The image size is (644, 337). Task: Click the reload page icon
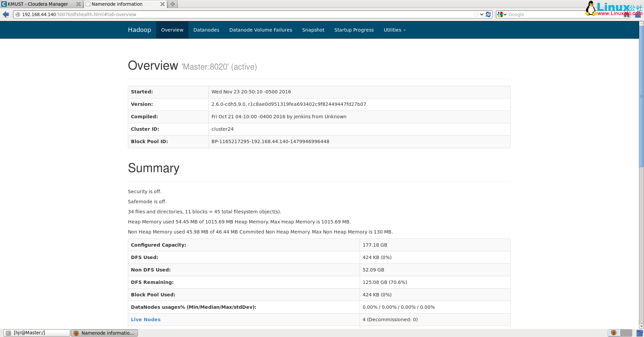[x=488, y=14]
